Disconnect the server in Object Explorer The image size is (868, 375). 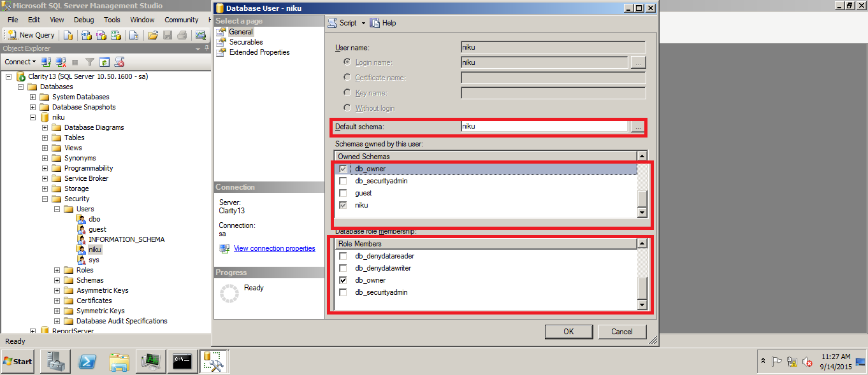pyautogui.click(x=61, y=62)
